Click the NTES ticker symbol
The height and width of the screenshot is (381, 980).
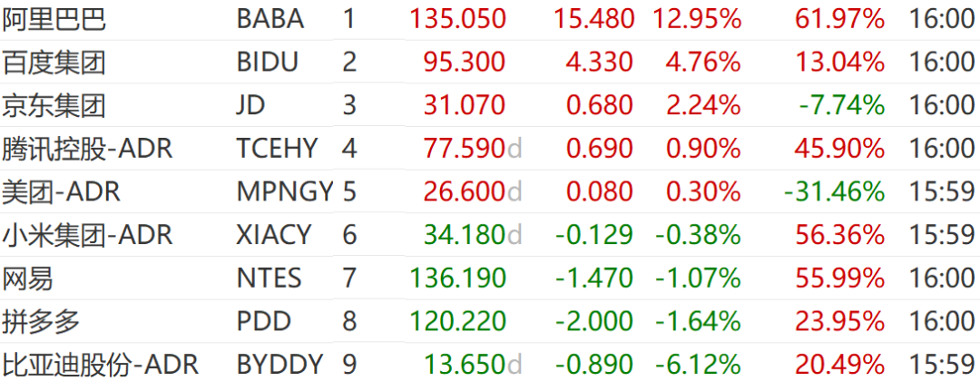pyautogui.click(x=269, y=278)
